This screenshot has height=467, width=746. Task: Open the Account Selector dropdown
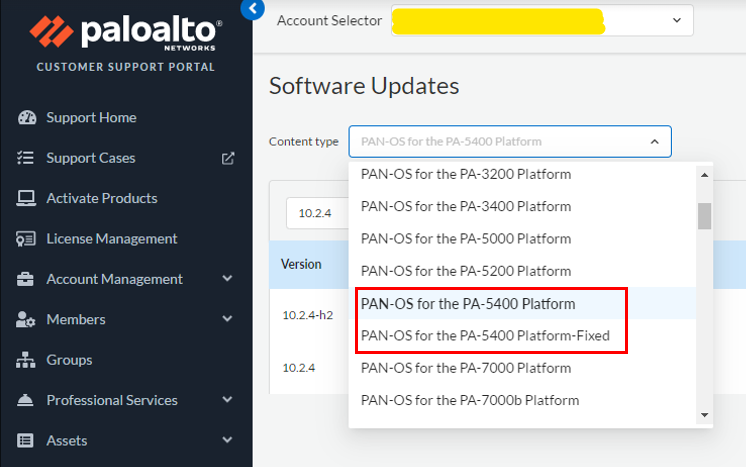click(x=677, y=20)
